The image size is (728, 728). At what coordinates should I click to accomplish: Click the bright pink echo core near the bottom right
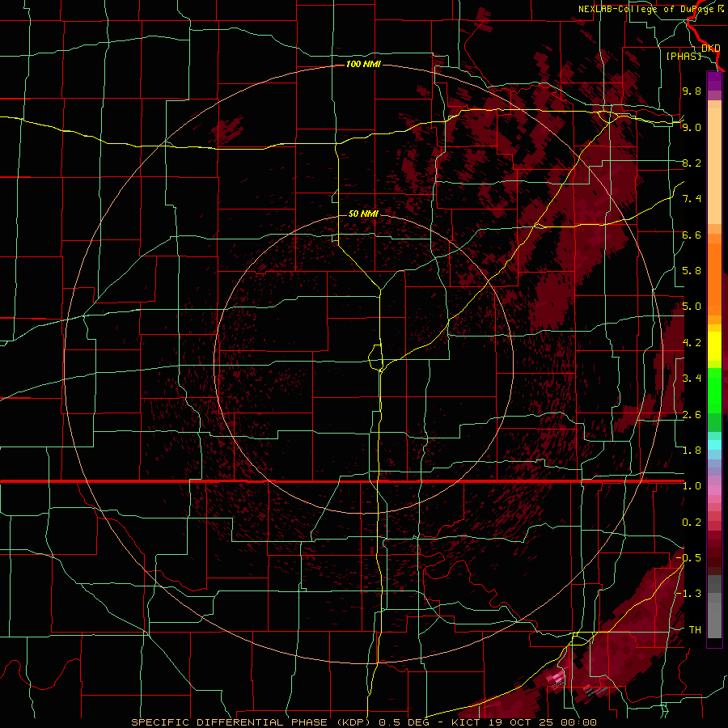557,679
